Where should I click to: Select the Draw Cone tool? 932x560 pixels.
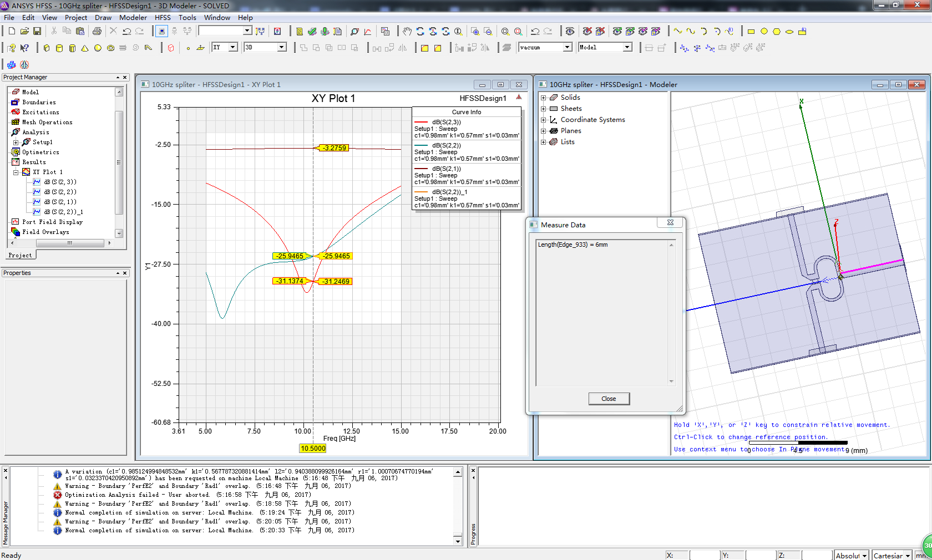[85, 48]
